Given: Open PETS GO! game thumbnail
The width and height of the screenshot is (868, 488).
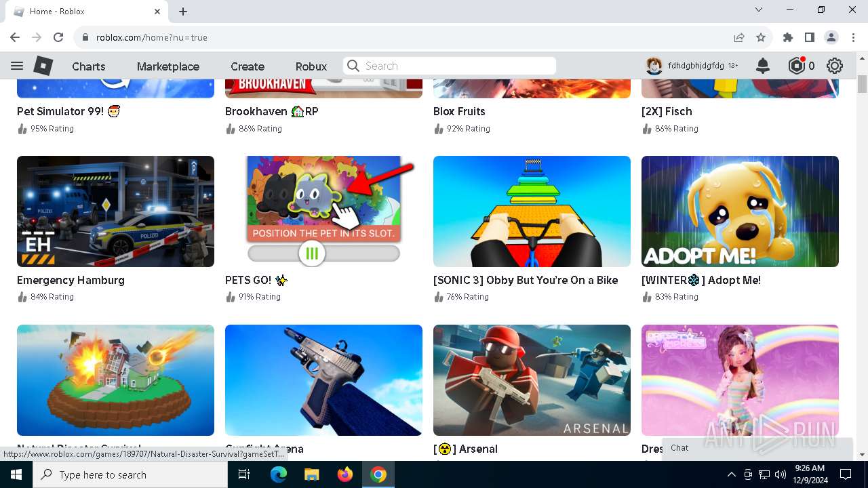Looking at the screenshot, I should click(323, 211).
